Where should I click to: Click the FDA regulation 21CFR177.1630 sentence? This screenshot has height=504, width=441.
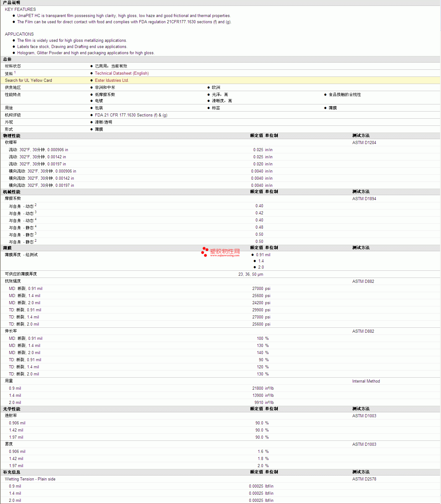(x=124, y=22)
